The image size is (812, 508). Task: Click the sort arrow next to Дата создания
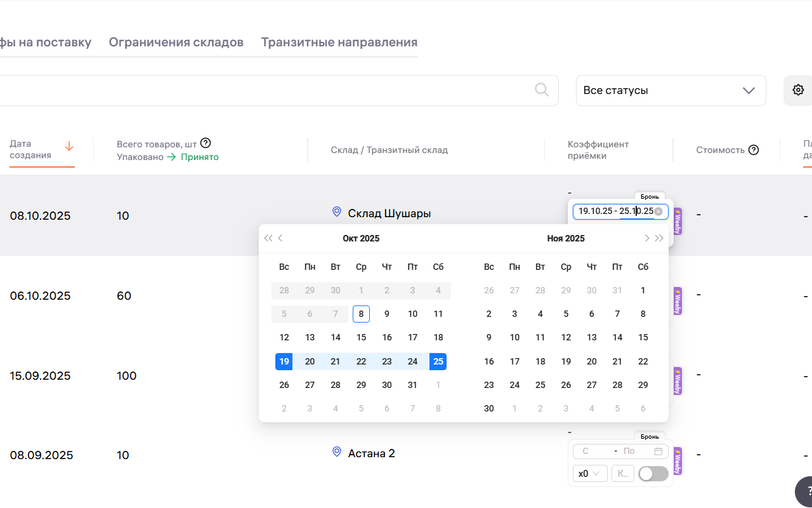69,147
